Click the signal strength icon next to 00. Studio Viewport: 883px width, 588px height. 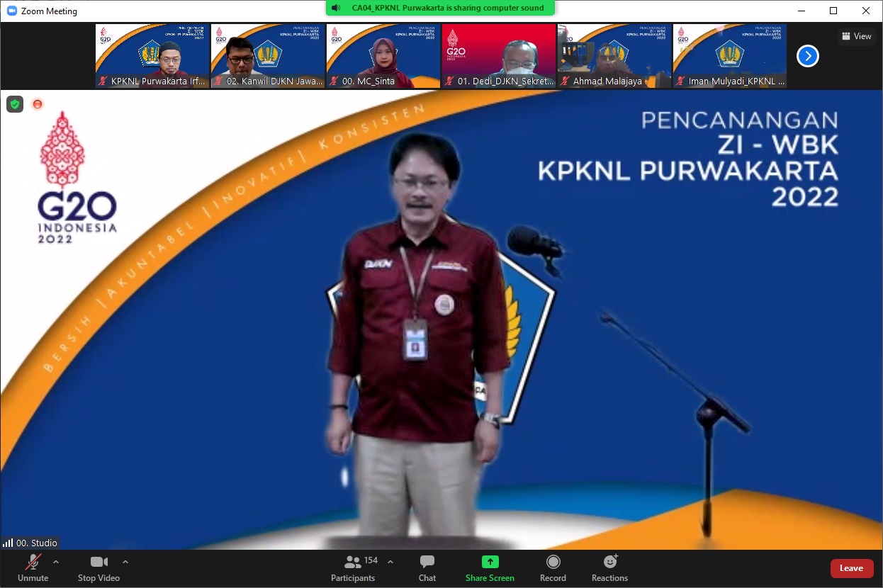8,543
